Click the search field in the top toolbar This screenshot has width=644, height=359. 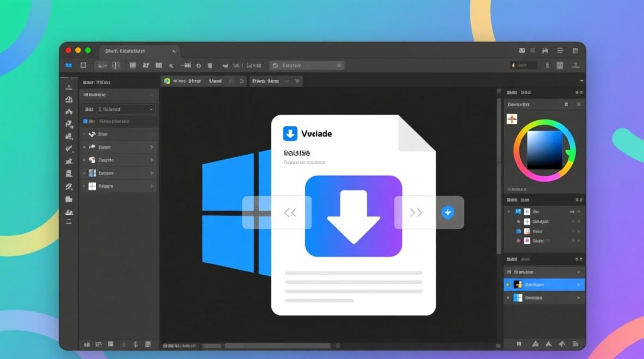[307, 65]
